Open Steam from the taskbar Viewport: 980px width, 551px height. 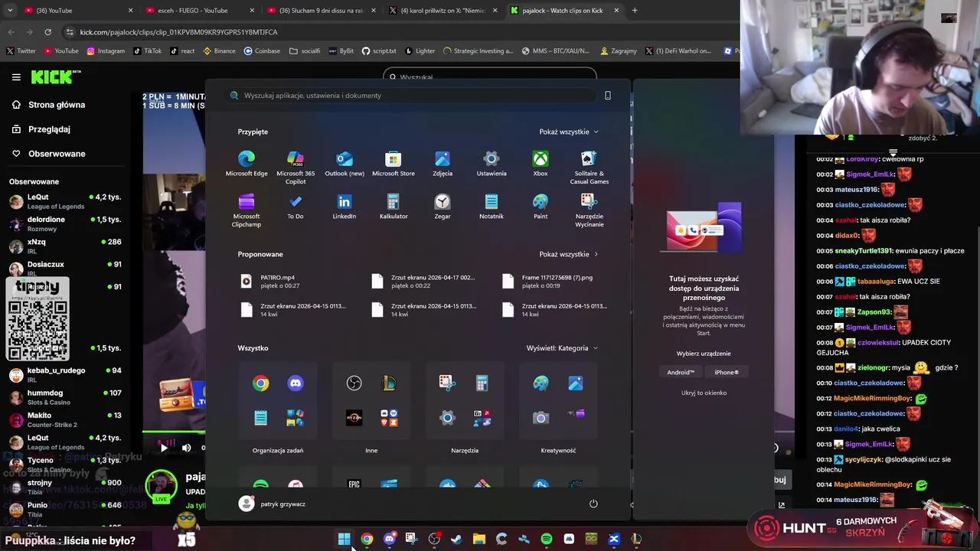coord(456,540)
